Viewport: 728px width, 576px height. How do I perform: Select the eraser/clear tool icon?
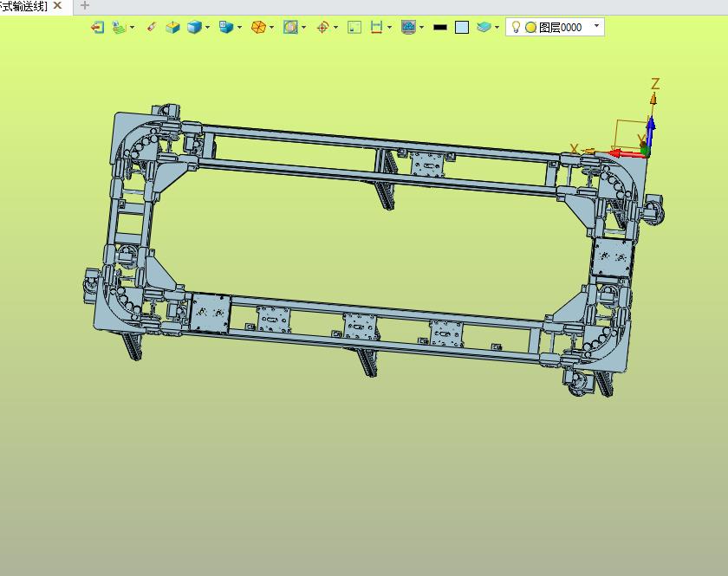pos(151,28)
